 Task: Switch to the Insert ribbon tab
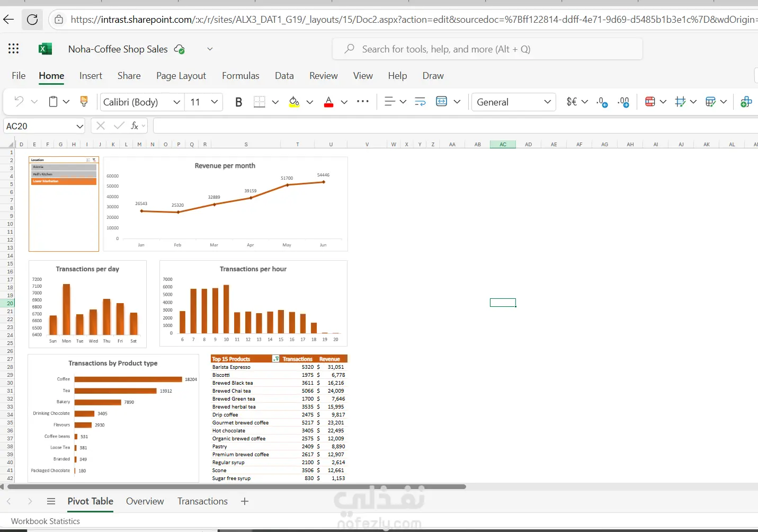coord(91,76)
